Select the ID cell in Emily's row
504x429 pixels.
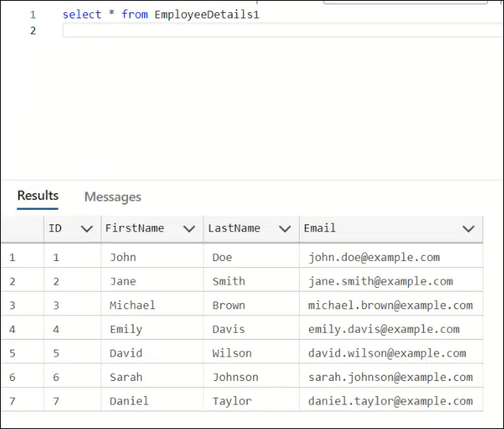coord(72,329)
